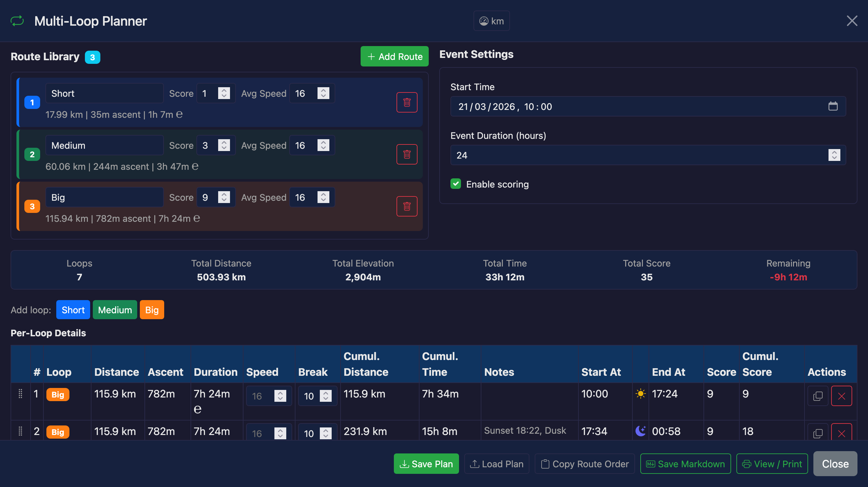This screenshot has height=487, width=868.
Task: Delete the Medium route with its trash icon
Action: [407, 154]
